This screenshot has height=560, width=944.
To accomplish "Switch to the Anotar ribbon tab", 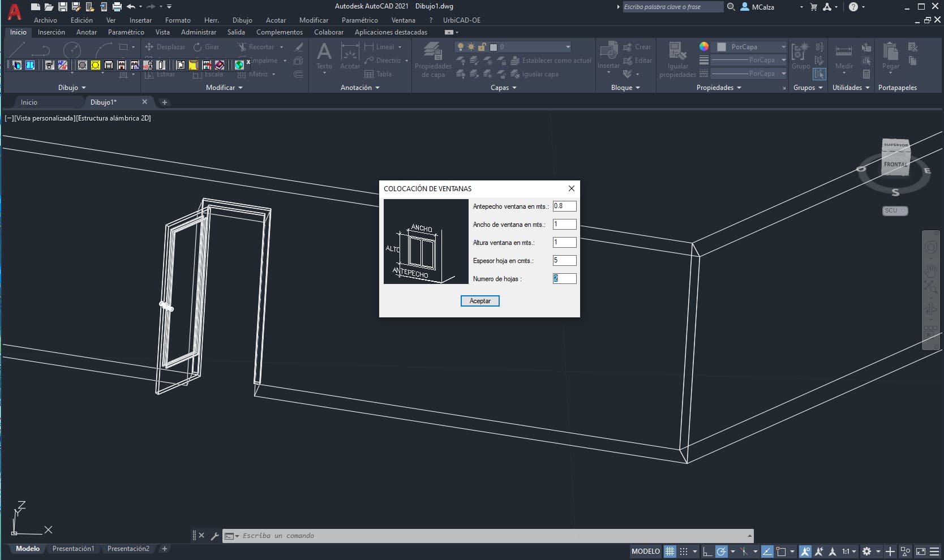I will click(87, 32).
